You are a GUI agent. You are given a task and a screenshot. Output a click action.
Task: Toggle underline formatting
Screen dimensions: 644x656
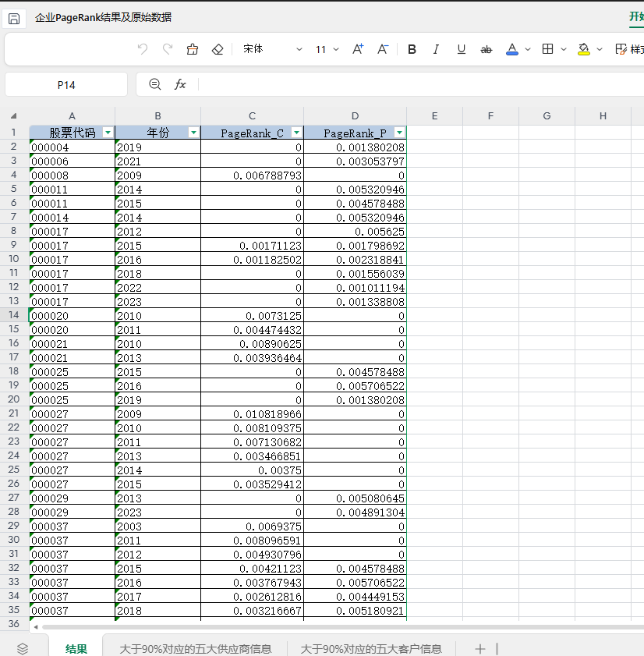[461, 49]
